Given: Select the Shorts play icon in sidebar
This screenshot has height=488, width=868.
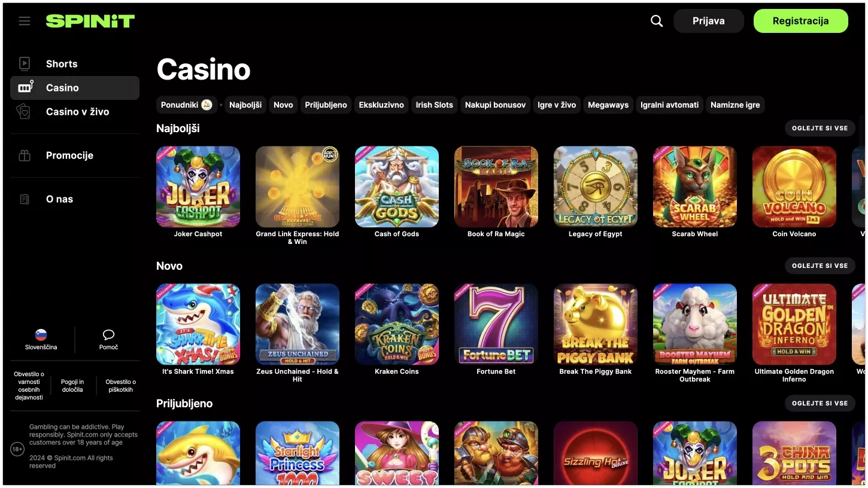Looking at the screenshot, I should tap(25, 63).
